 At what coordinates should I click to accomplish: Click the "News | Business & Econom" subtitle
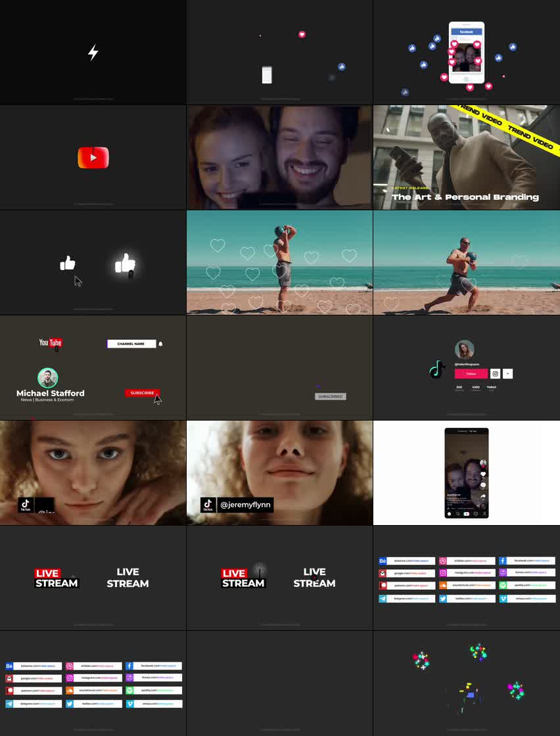coord(47,400)
